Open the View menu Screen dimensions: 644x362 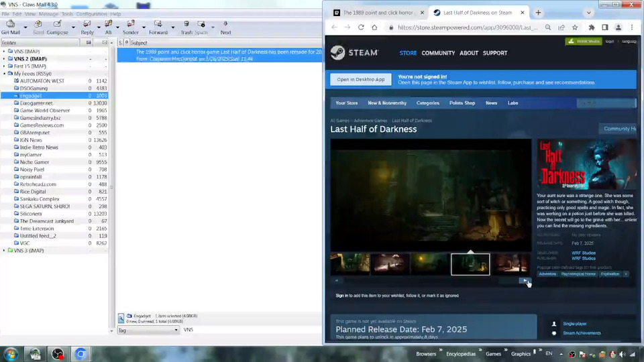click(30, 14)
